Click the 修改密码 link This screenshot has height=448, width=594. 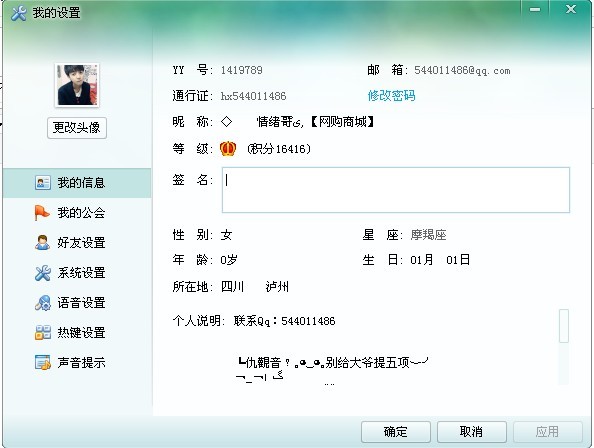(391, 95)
